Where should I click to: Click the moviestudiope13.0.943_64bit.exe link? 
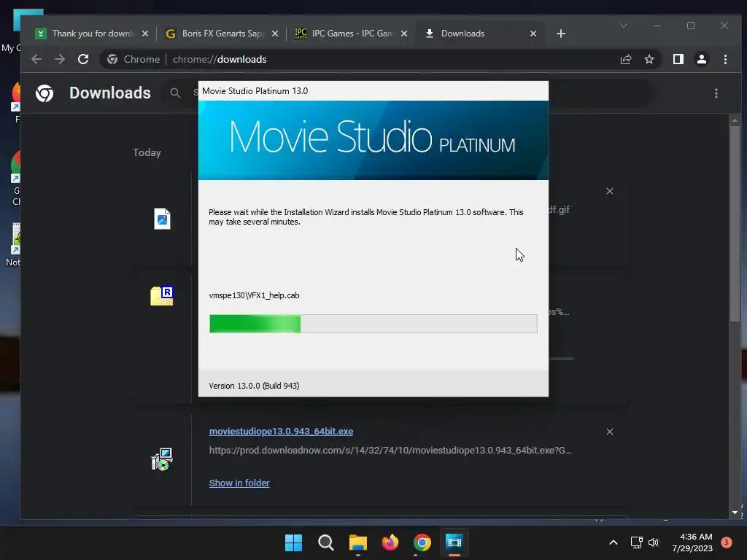click(x=281, y=432)
